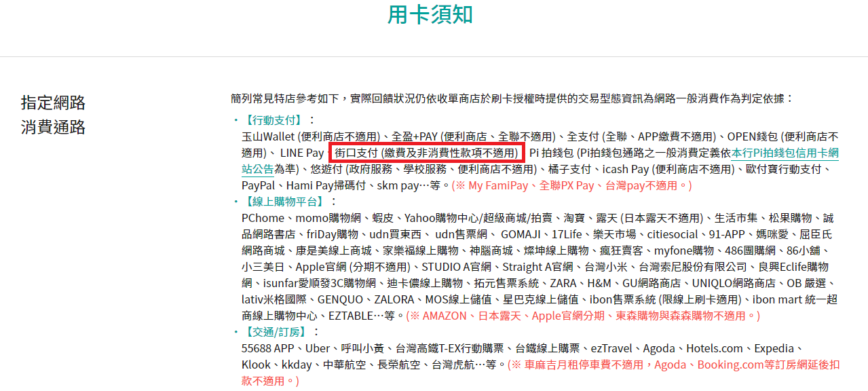Select the STUDIO A官網 entry

pyautogui.click(x=457, y=267)
